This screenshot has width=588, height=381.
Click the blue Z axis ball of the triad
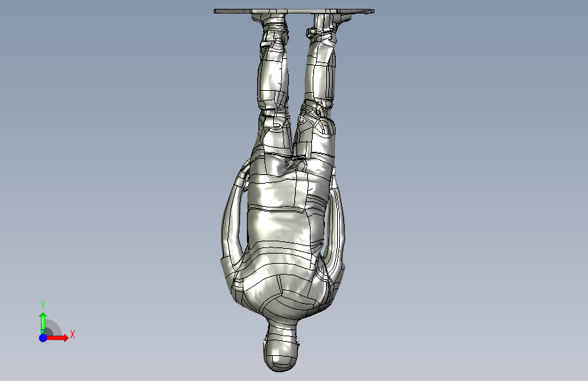[x=43, y=338]
